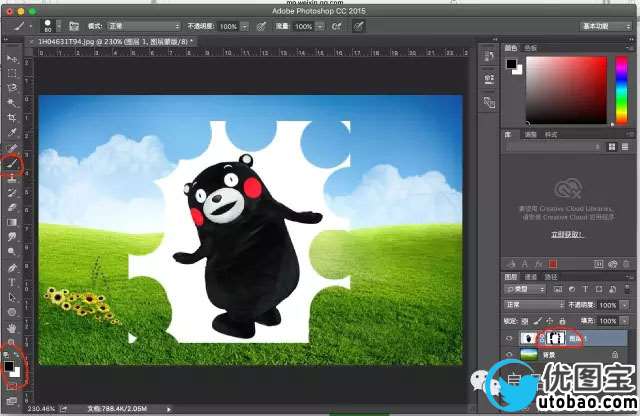Select the Zoom tool
The image size is (640, 416).
[12, 341]
